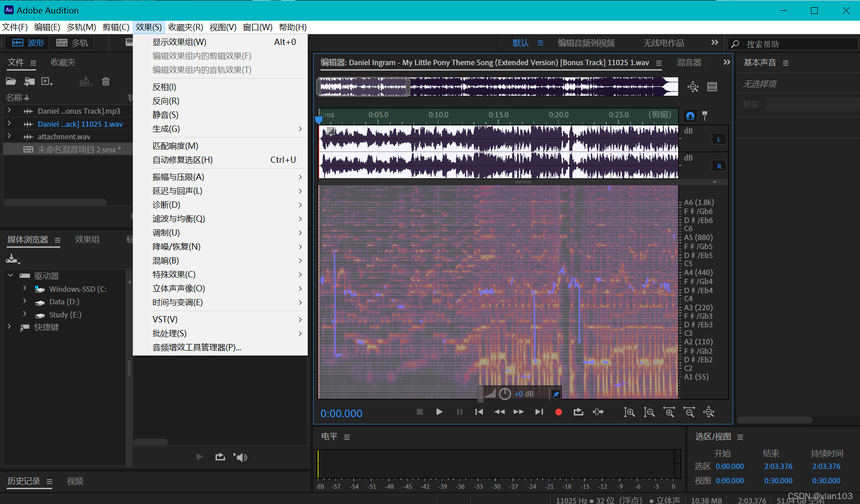Expand Data (D:) drive node
This screenshot has height=504, width=860.
(x=24, y=301)
